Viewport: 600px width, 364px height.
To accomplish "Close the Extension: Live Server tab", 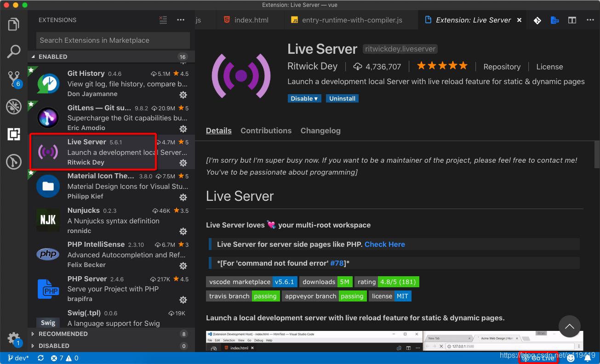I will click(520, 20).
